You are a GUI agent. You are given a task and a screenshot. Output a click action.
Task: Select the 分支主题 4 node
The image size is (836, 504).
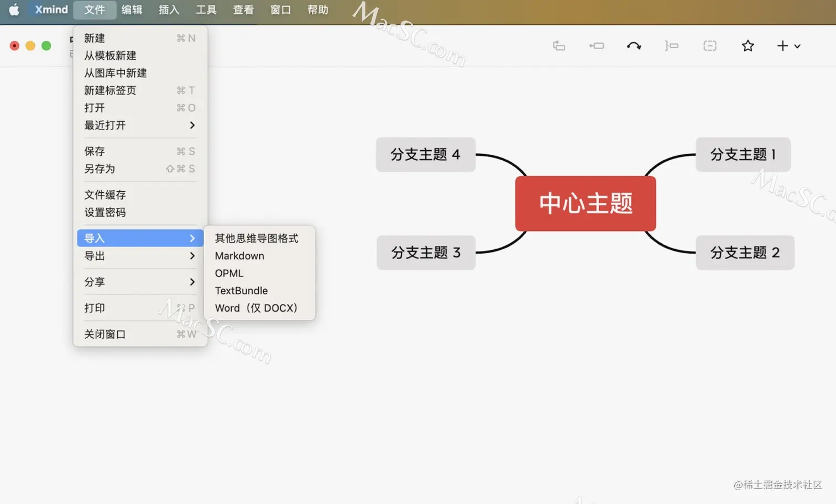(x=425, y=154)
